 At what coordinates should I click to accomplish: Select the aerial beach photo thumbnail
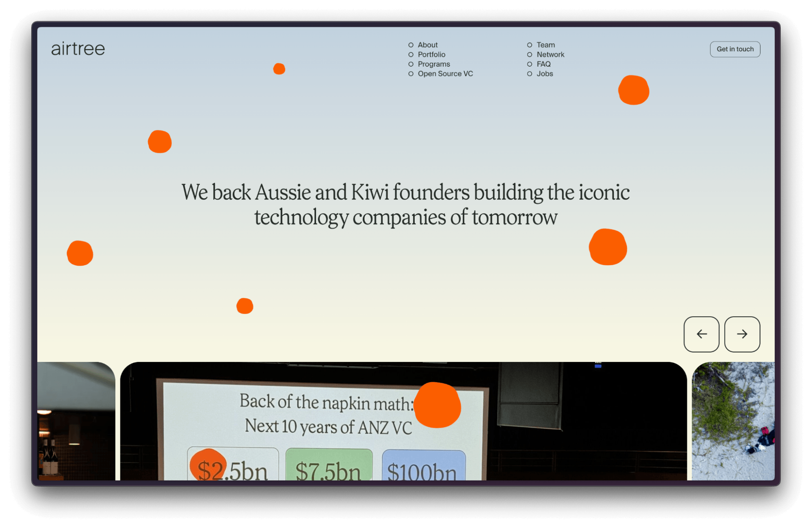click(x=732, y=421)
